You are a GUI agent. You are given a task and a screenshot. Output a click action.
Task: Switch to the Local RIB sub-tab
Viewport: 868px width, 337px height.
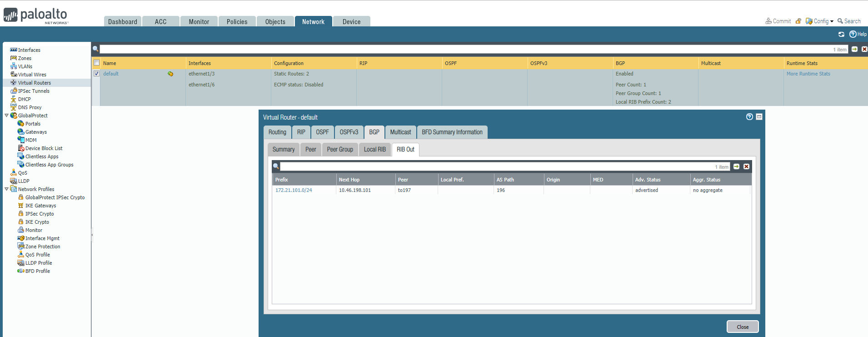click(375, 149)
